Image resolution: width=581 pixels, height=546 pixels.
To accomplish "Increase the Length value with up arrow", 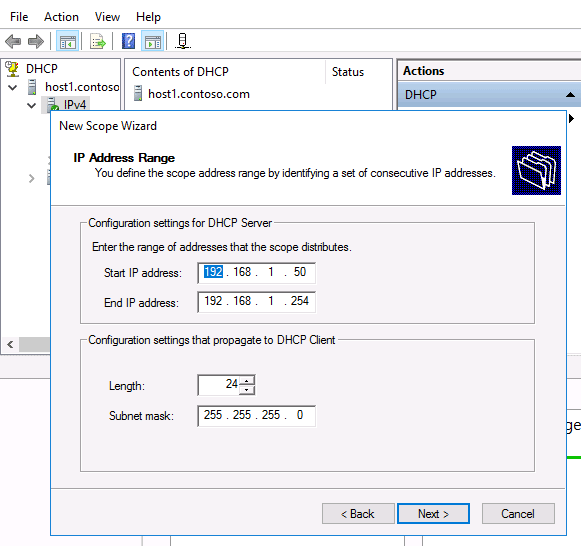I will click(247, 381).
